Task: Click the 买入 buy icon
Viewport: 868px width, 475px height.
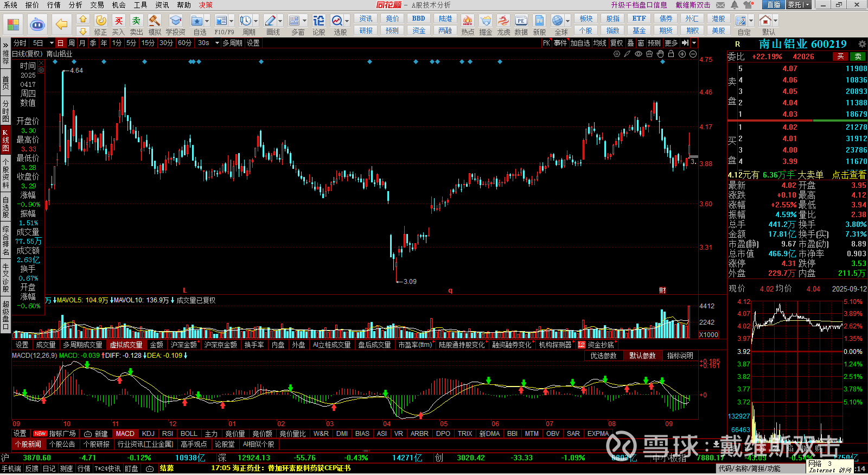Action: (118, 24)
